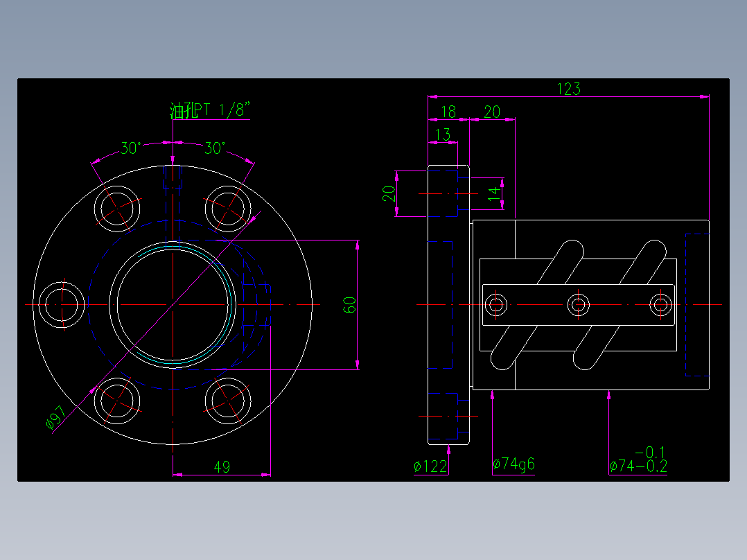Select the 13 dimension text
The image size is (747, 560).
pos(443,134)
